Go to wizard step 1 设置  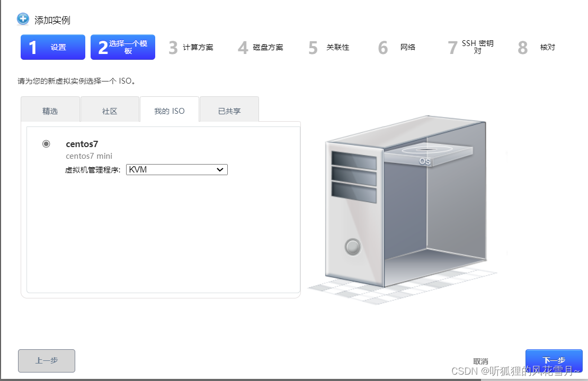tap(53, 47)
